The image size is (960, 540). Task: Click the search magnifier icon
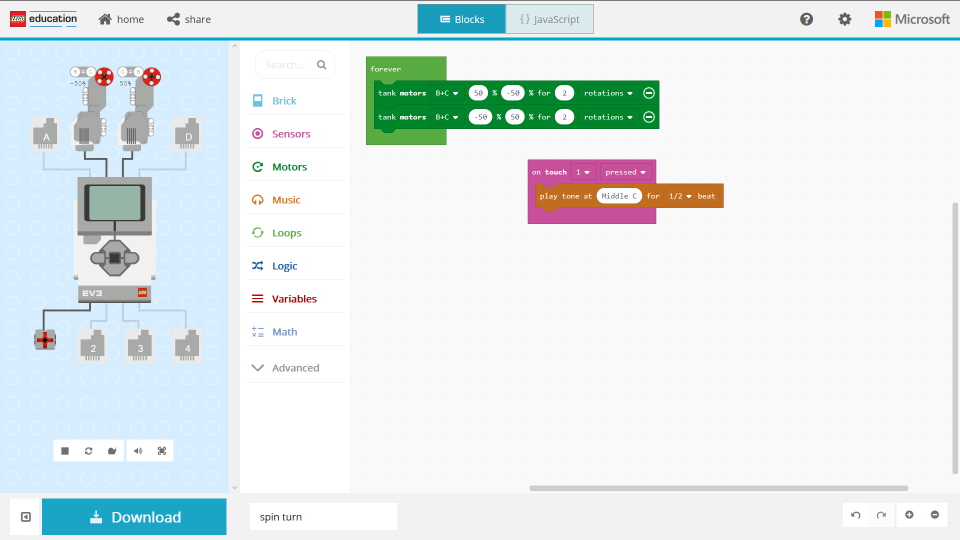click(x=321, y=65)
